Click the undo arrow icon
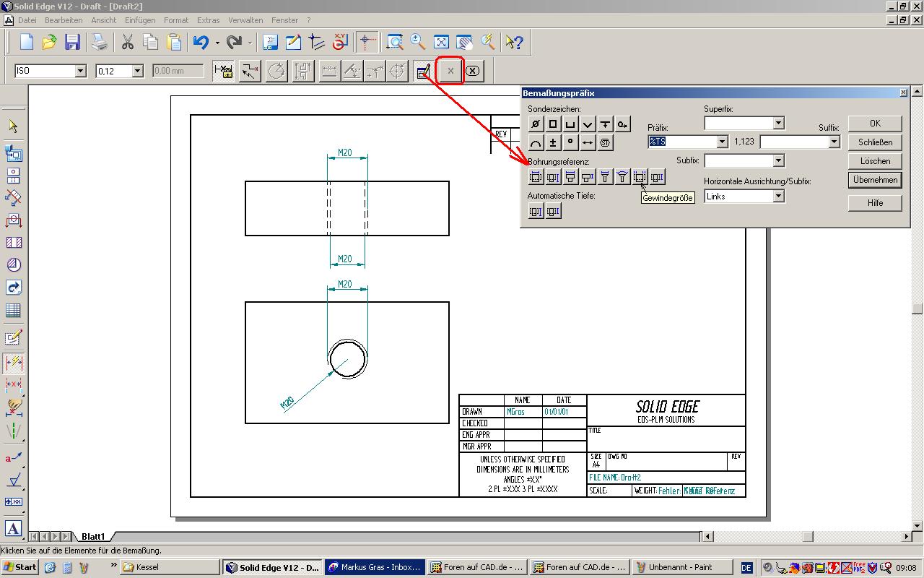 tap(201, 42)
